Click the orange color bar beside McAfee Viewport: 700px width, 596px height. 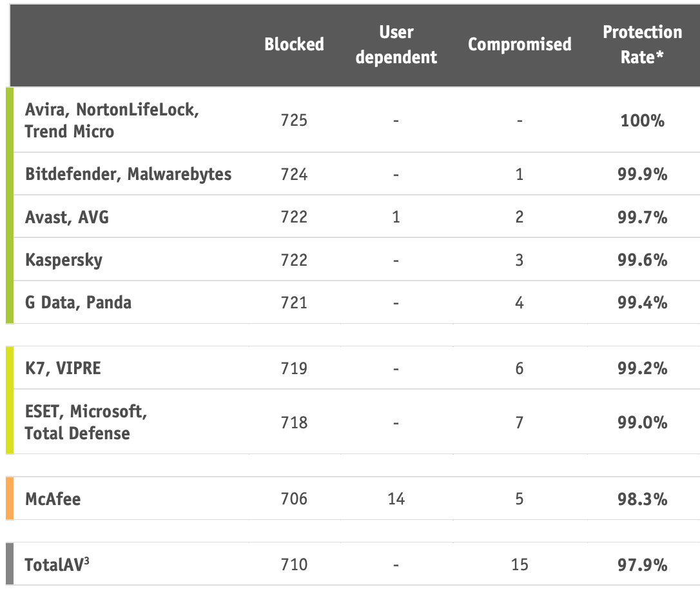10,499
